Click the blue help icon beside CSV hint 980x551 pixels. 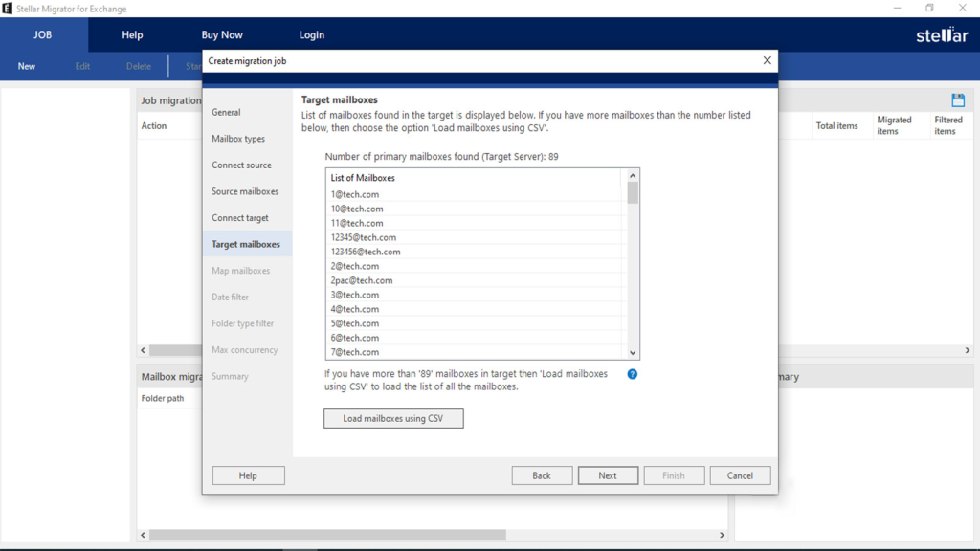pyautogui.click(x=632, y=374)
